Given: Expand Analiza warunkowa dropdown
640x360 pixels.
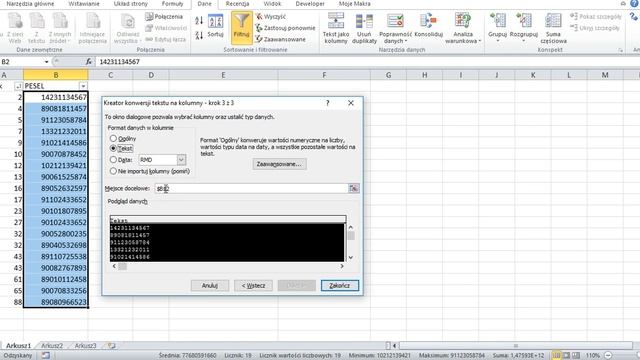Looking at the screenshot, I should click(x=463, y=41).
